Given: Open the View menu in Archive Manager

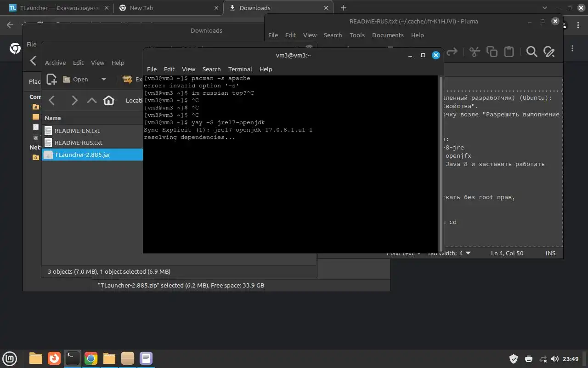Looking at the screenshot, I should coord(97,63).
